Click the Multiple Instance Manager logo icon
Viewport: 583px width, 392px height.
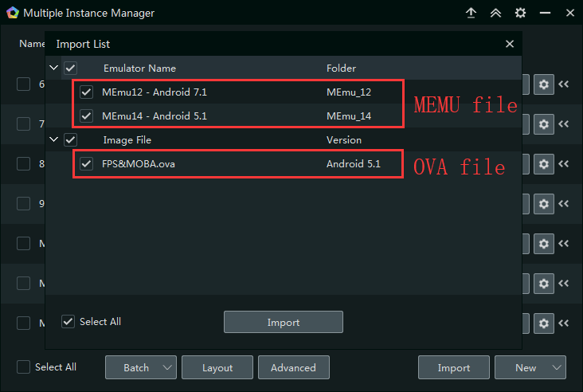coord(12,14)
